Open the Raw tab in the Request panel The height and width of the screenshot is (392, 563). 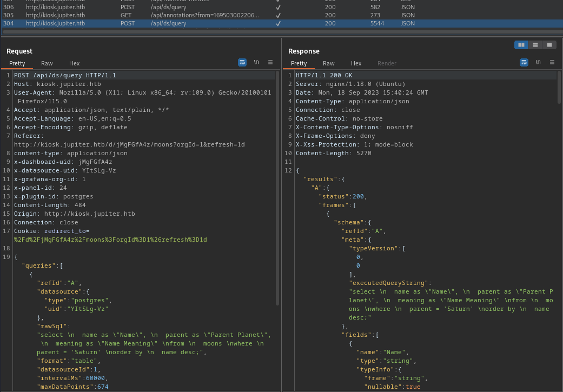coord(47,63)
